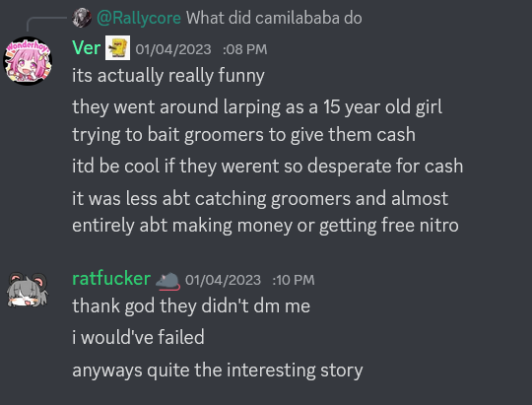Click the reply connector line above Ver's avatar
This screenshot has height=405, width=532.
(x=46, y=24)
